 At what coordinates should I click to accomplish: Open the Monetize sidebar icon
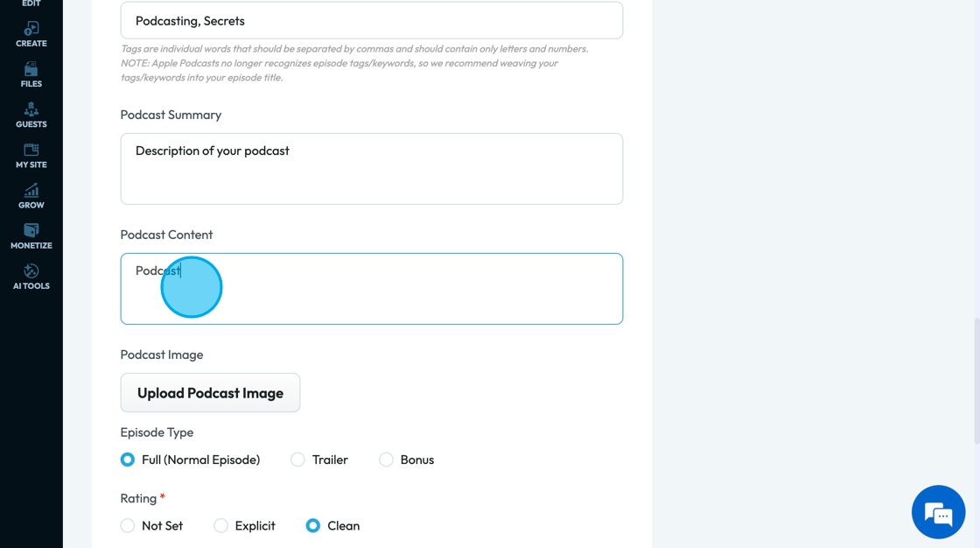pos(31,235)
